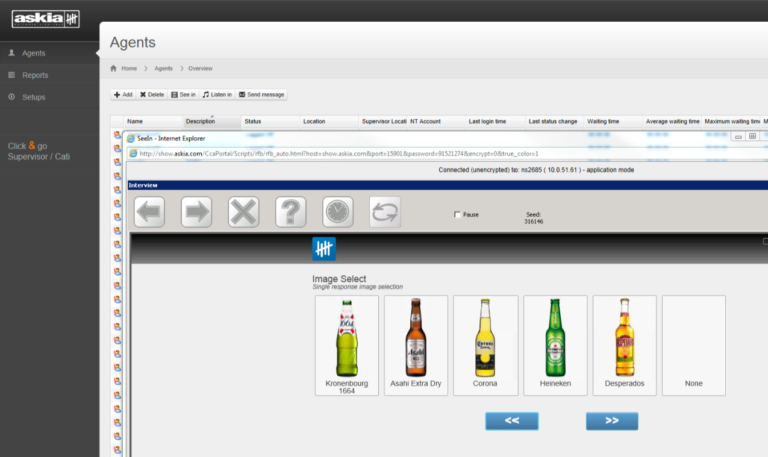Click the Send message toolbar button
768x457 pixels.
262,95
